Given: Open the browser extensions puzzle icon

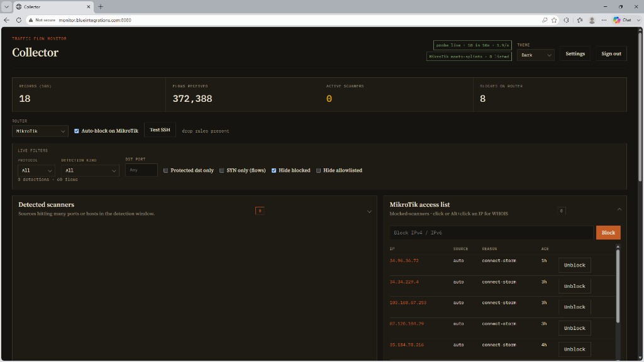Looking at the screenshot, I should [x=567, y=19].
